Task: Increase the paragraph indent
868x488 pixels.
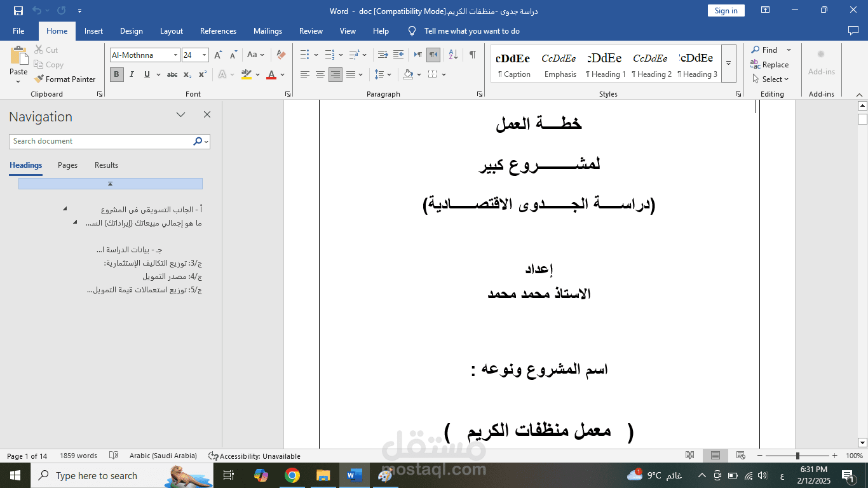Action: pyautogui.click(x=398, y=55)
